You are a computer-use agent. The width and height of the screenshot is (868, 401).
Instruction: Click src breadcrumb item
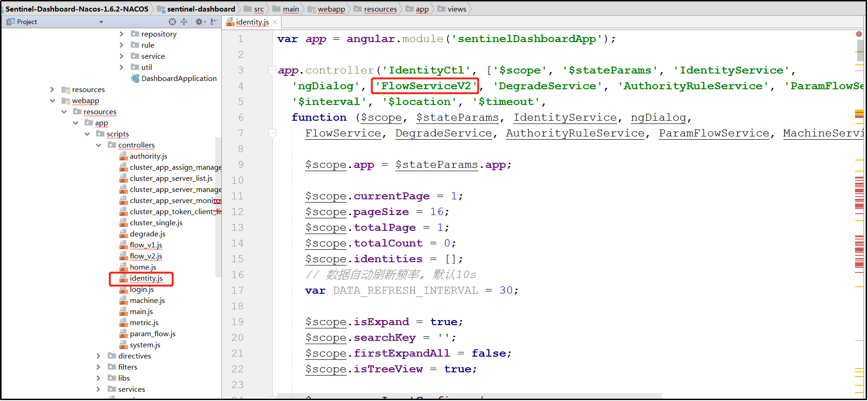[x=254, y=9]
